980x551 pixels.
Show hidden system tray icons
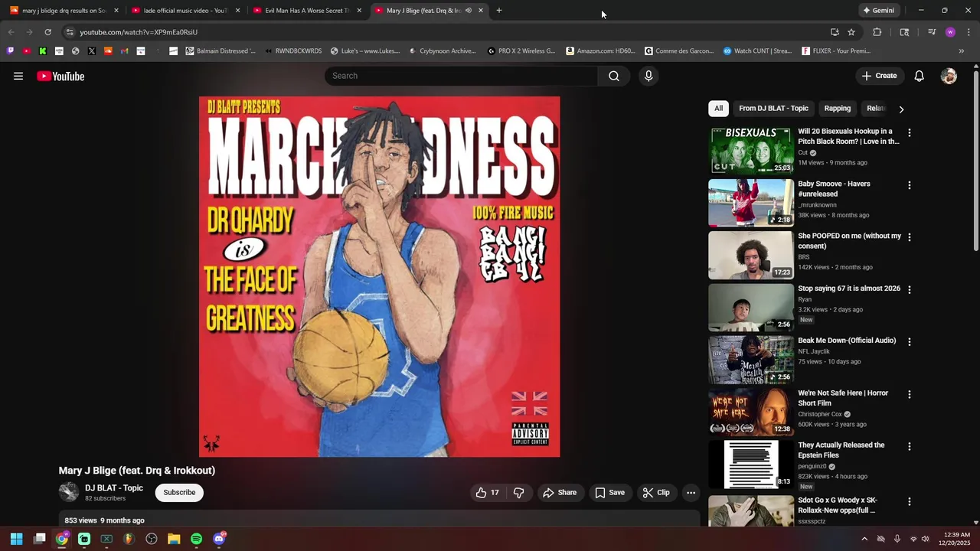pyautogui.click(x=864, y=539)
